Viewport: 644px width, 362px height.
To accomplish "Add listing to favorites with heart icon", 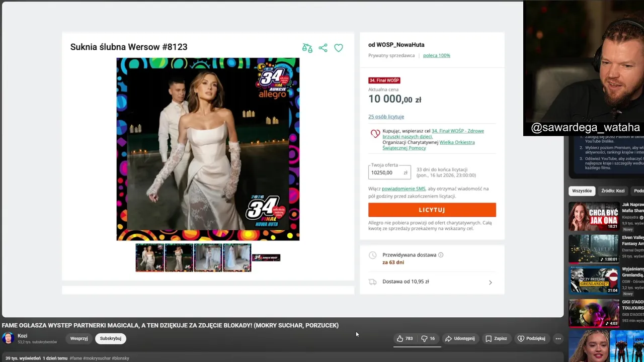I will (339, 48).
